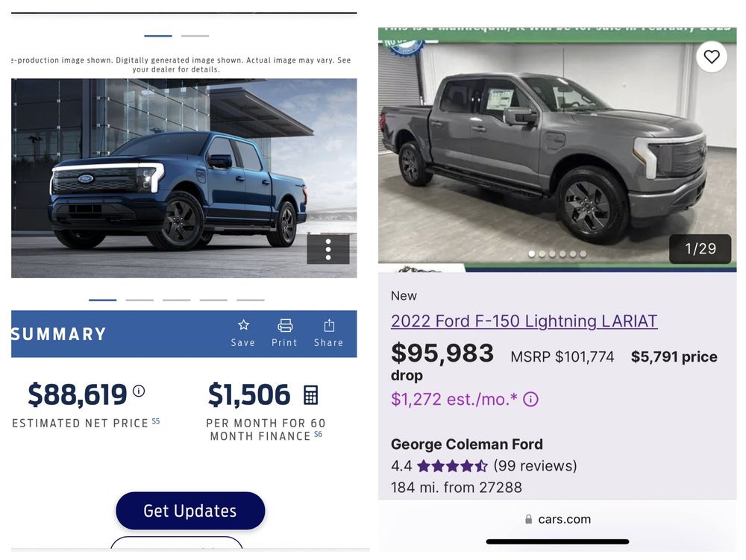Select the fourth pagination bar under the truck image
The image size is (746, 560).
pyautogui.click(x=213, y=299)
